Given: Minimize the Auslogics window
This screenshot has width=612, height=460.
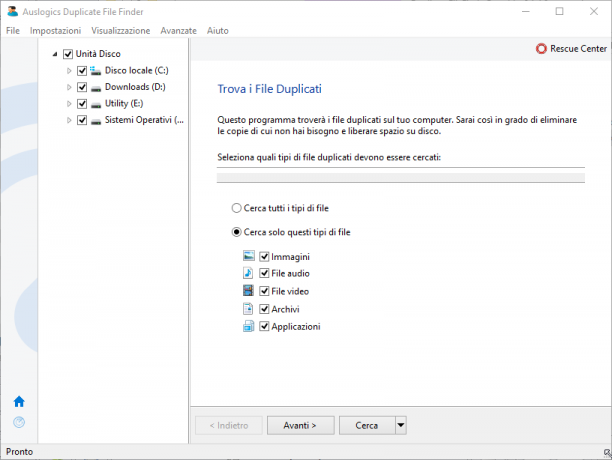Looking at the screenshot, I should click(x=526, y=11).
